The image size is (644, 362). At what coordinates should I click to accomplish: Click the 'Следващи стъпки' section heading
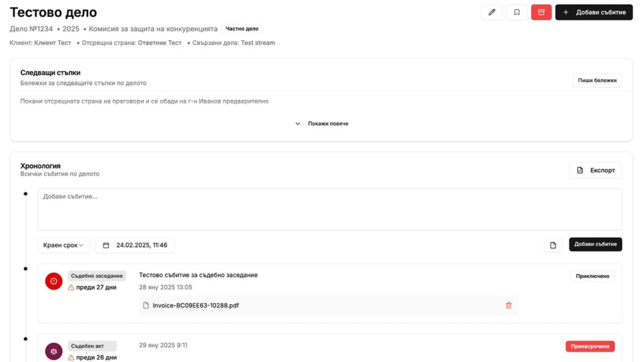[50, 73]
